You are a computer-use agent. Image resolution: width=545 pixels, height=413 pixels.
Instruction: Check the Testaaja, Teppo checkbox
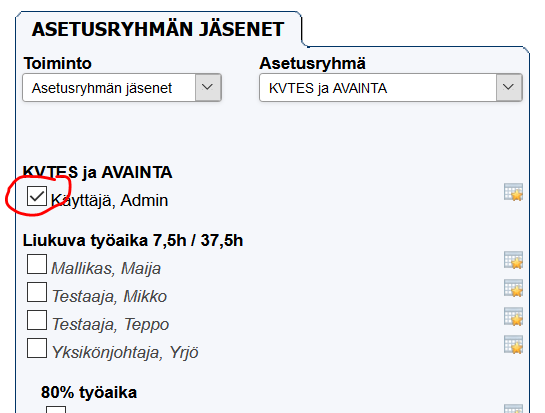[x=37, y=320]
